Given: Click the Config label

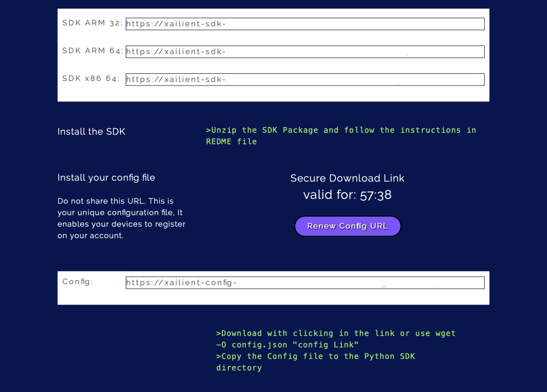Looking at the screenshot, I should point(77,282).
